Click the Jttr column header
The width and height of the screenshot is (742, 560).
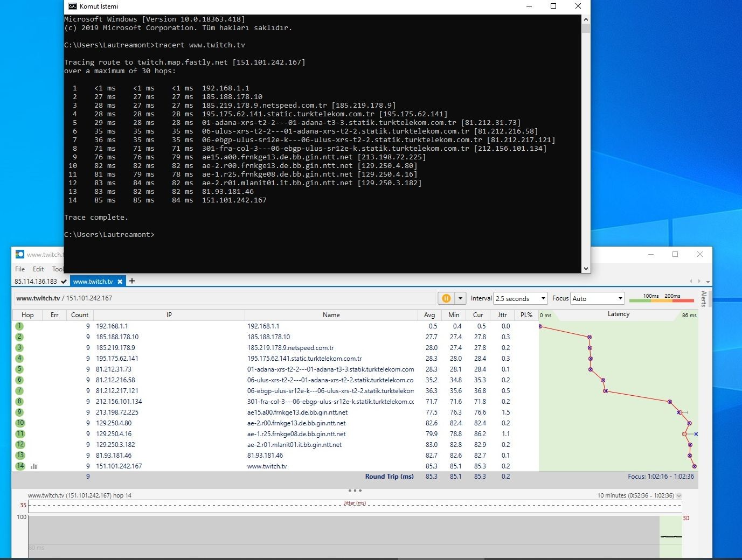(502, 315)
